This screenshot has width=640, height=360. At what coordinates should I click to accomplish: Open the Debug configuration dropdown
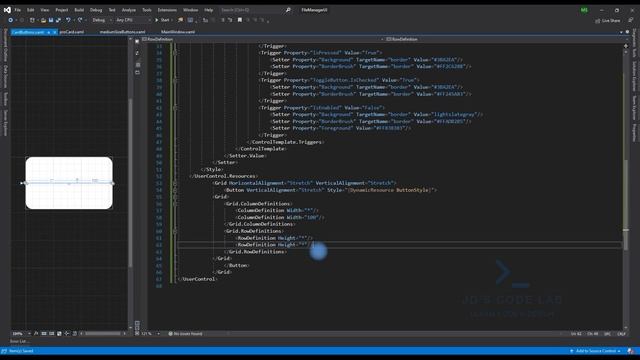coord(101,20)
